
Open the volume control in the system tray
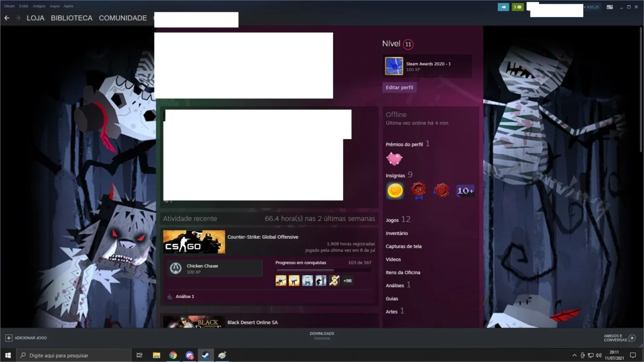(598, 355)
